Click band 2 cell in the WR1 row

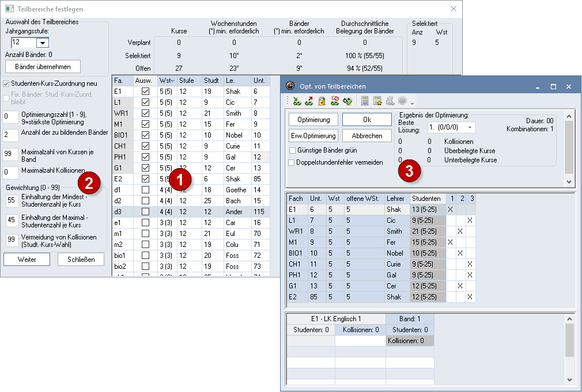pyautogui.click(x=460, y=231)
